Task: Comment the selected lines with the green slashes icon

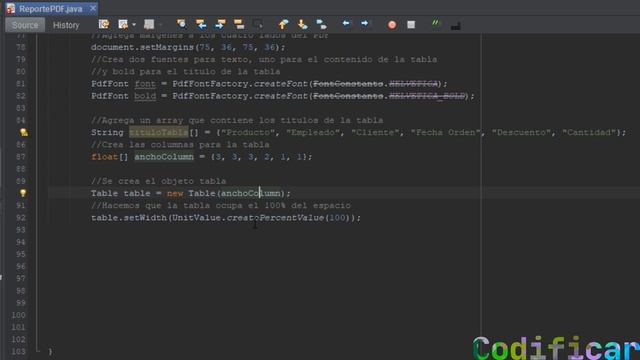Action: point(436,24)
